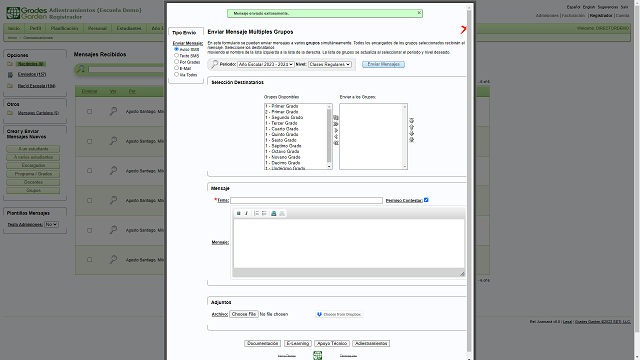Open Recibidos folder icon in background sidebar

(10, 64)
